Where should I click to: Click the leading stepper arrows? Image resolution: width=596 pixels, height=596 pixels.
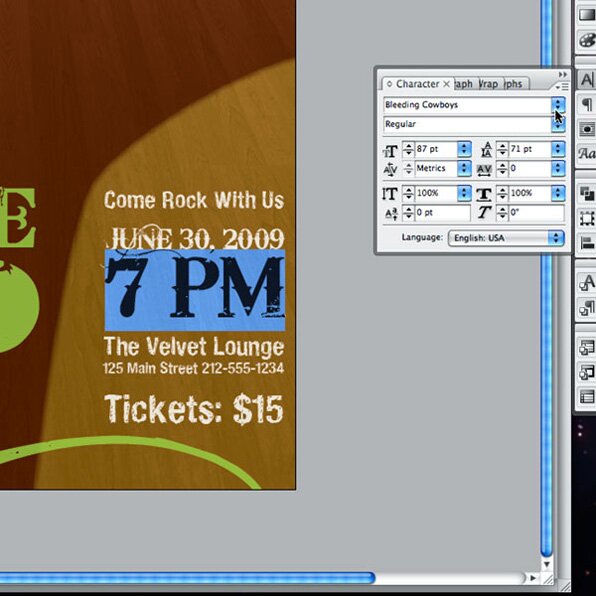coord(502,149)
